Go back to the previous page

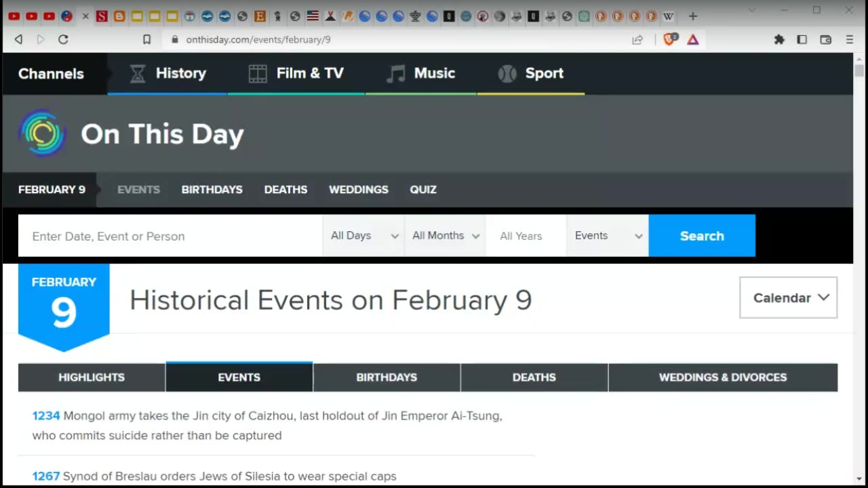(18, 40)
